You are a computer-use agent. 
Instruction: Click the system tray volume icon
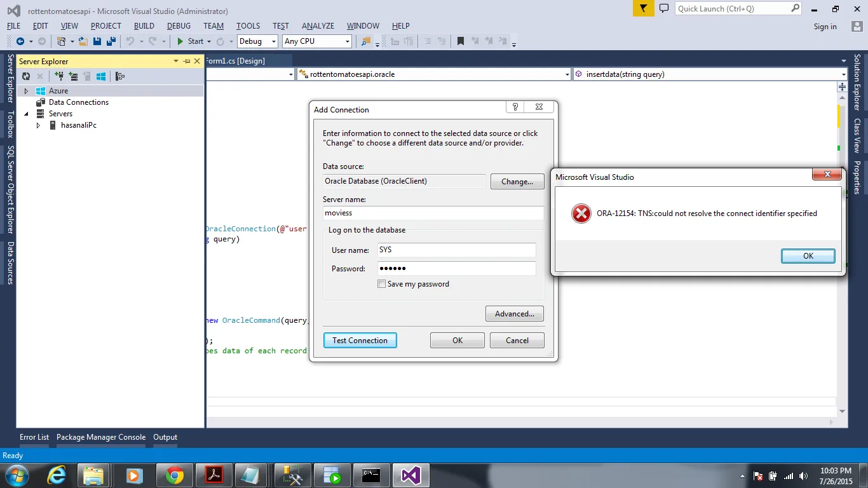point(803,476)
